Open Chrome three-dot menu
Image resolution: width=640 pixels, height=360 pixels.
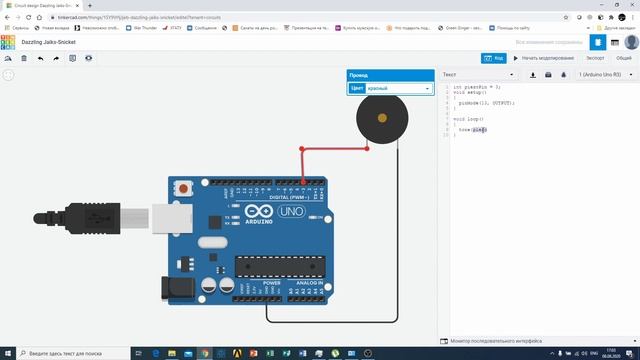[633, 18]
